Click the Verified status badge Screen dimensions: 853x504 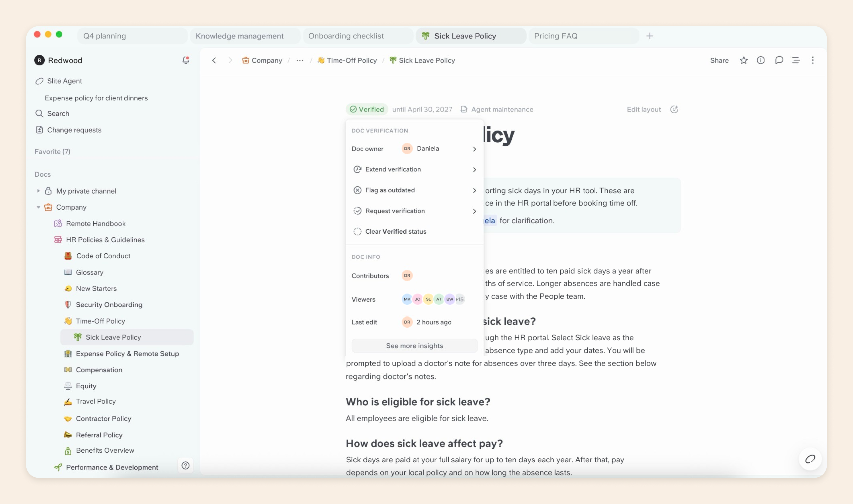tap(367, 109)
